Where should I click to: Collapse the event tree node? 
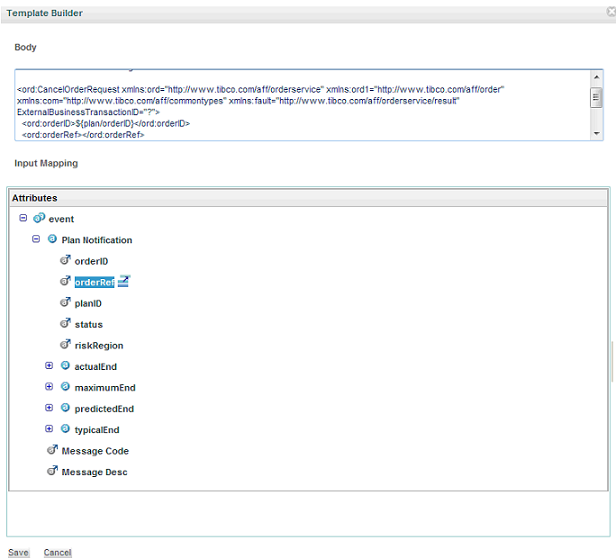23,218
